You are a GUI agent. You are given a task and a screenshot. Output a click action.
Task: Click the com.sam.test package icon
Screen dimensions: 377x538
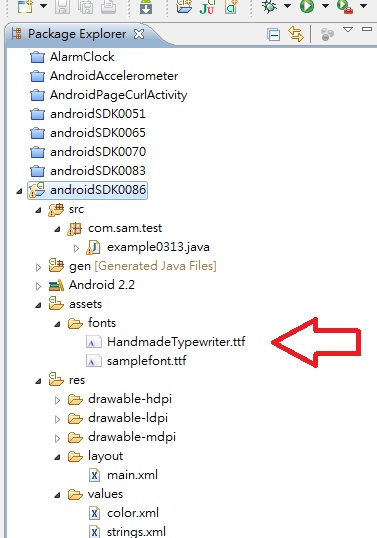pos(74,229)
